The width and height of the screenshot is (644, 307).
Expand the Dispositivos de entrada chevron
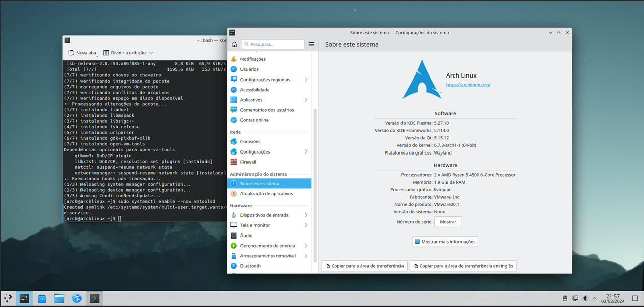coord(306,215)
